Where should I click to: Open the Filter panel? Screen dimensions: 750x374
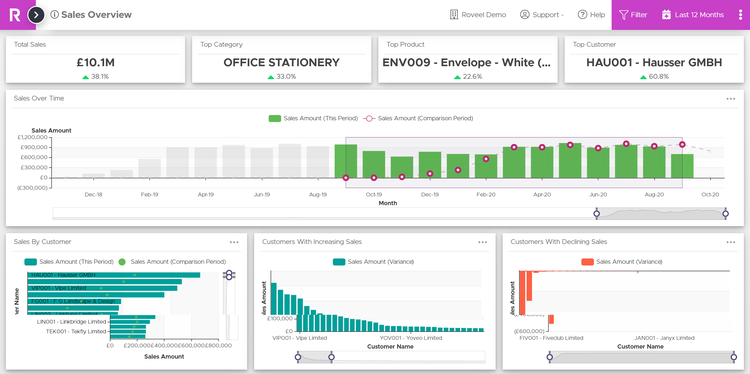(x=633, y=15)
